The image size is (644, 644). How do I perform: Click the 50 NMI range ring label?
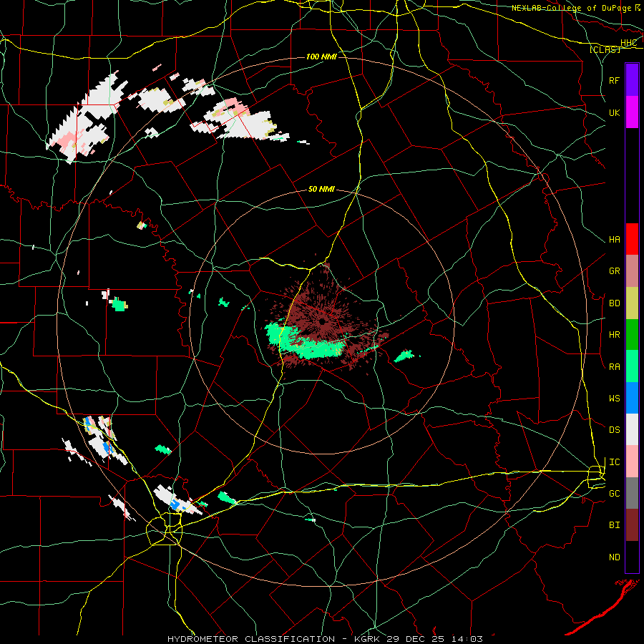pos(321,189)
